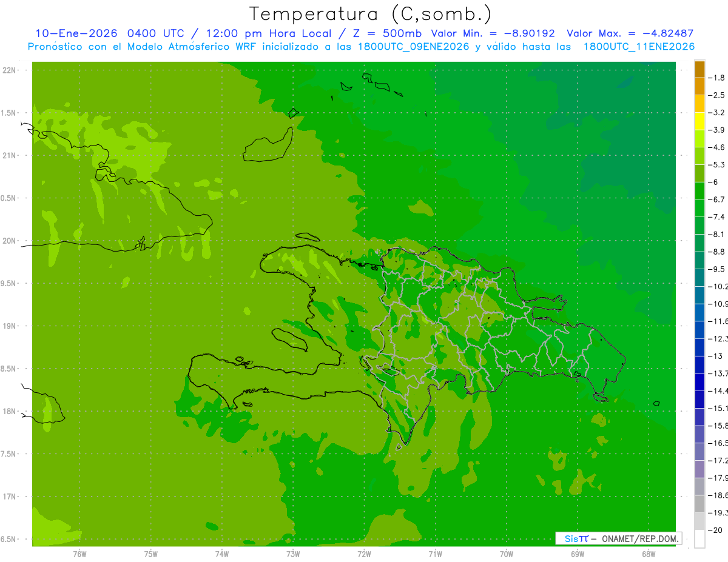Click the '-2.5' colorbar label
Image resolution: width=728 pixels, height=562 pixels.
click(716, 95)
